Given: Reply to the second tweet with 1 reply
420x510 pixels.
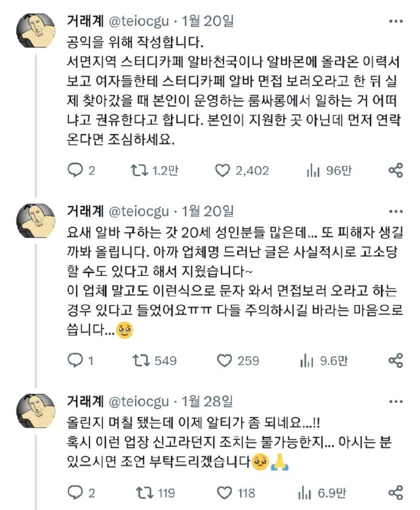Looking at the screenshot, I should (x=77, y=360).
